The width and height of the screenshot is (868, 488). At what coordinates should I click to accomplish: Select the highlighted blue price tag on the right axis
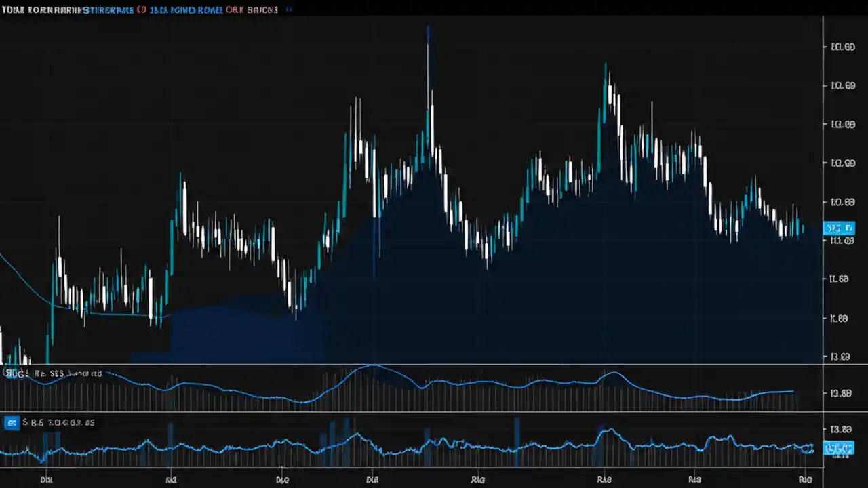tap(840, 228)
